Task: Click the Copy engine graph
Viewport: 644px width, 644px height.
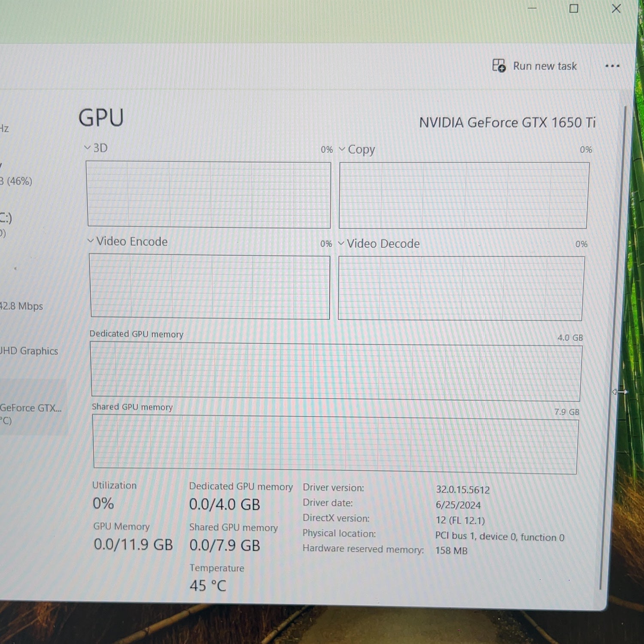Action: [464, 195]
